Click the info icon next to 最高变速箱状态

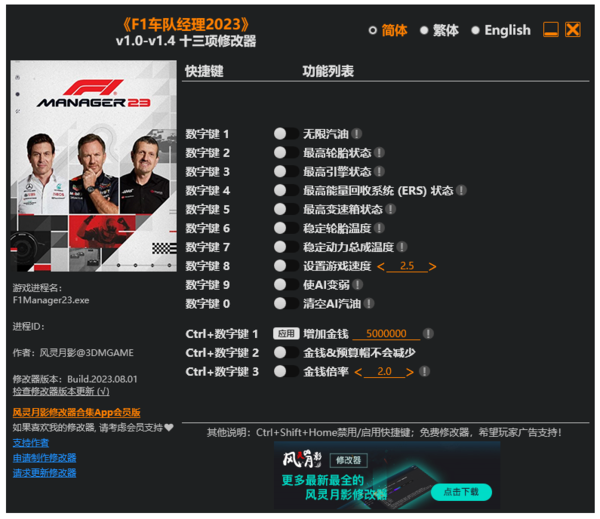tap(390, 209)
